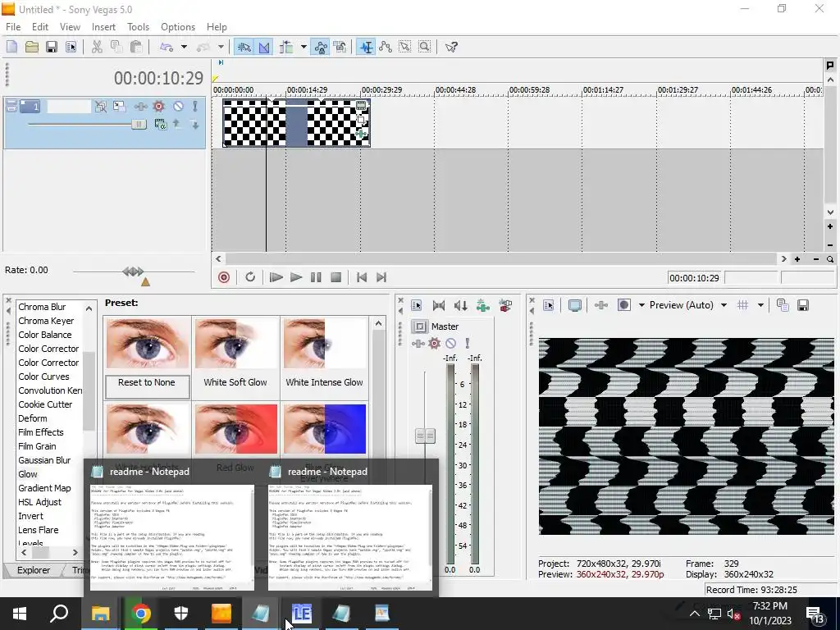Choose the White Intense Glow preset
The image size is (840, 630).
(x=325, y=358)
